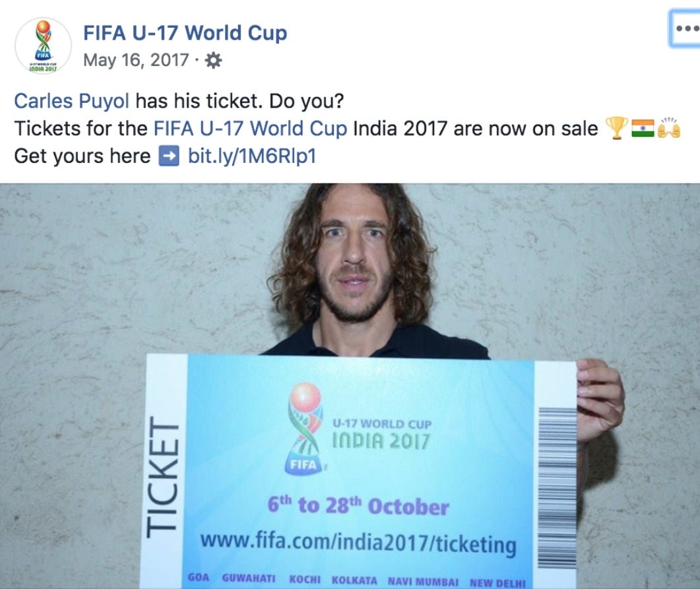Open the May 16, 2017 timestamp

[136, 60]
